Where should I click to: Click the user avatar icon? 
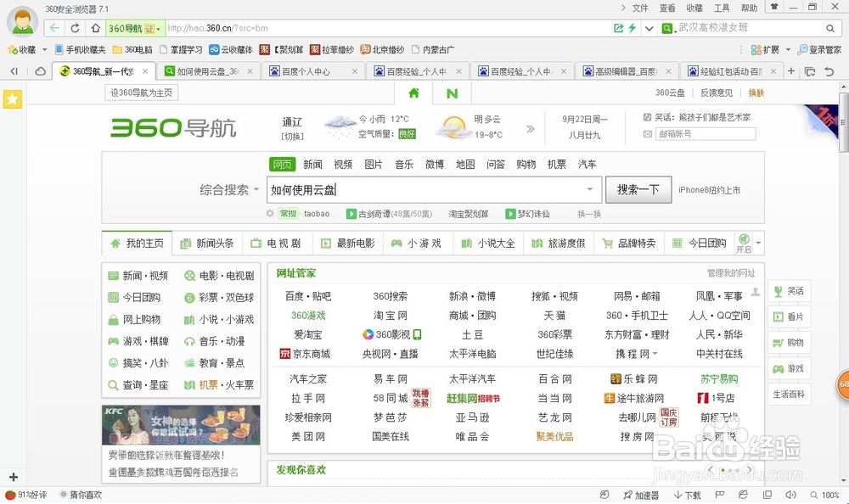click(23, 22)
